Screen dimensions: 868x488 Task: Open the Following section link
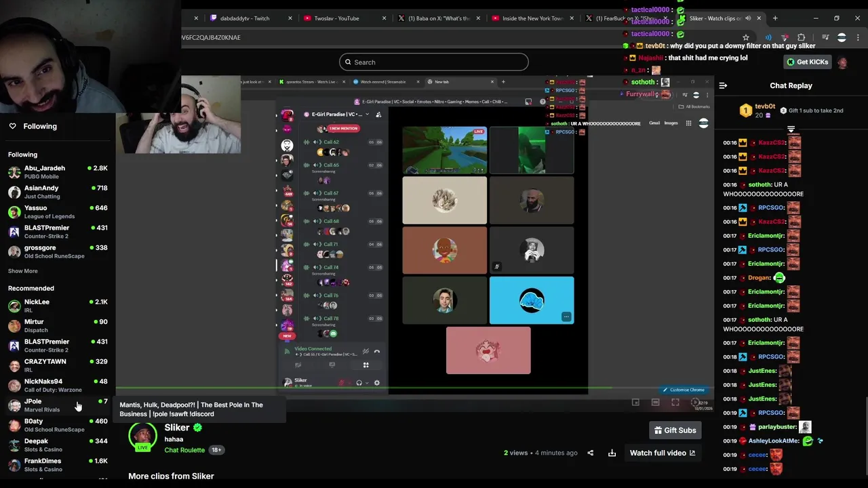(x=40, y=126)
